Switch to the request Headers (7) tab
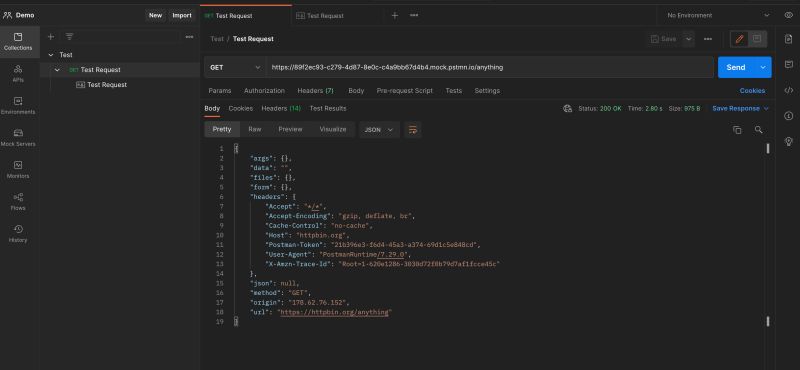 tap(315, 90)
